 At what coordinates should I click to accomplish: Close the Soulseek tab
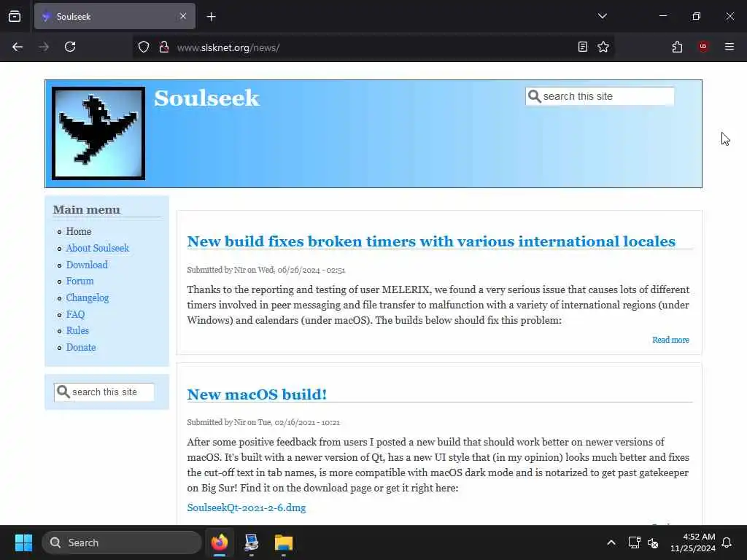tap(183, 16)
